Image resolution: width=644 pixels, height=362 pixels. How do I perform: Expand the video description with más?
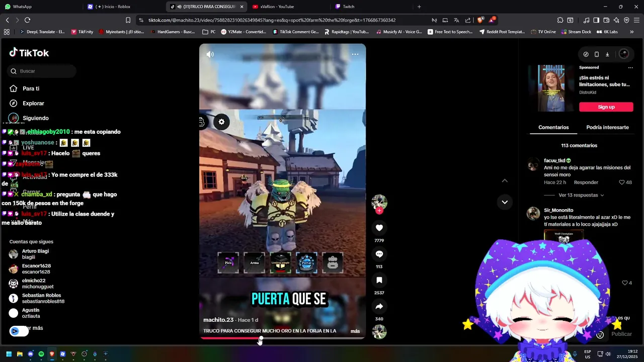(x=355, y=331)
